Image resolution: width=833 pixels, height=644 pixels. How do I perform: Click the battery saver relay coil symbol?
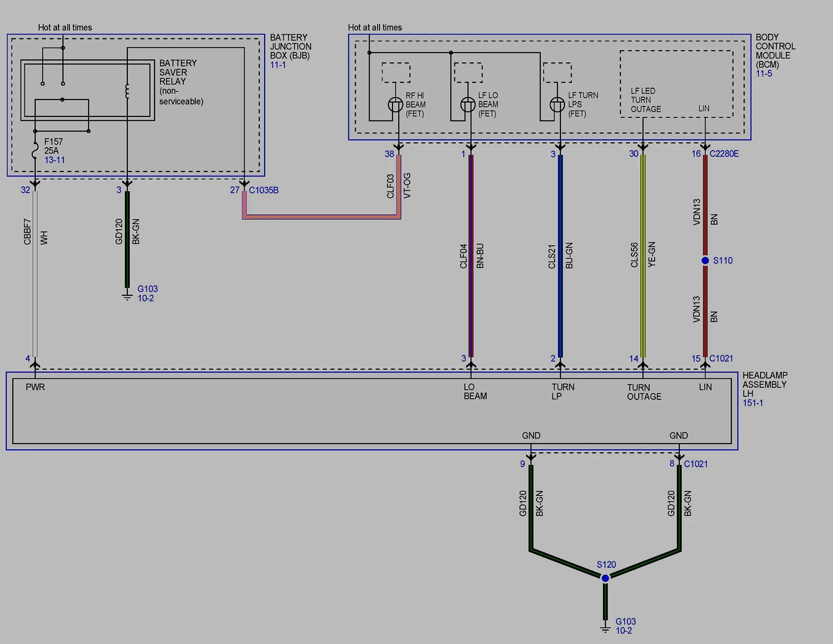tap(127, 91)
